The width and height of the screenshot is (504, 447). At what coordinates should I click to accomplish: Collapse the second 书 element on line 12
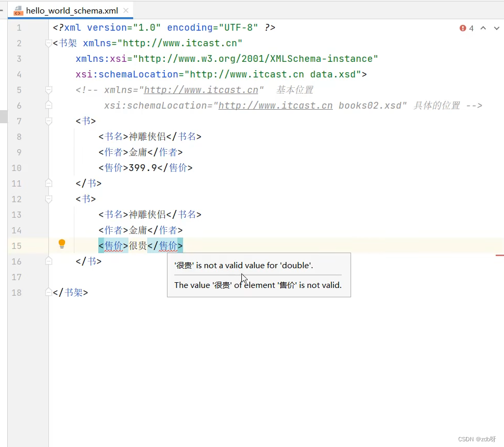48,199
